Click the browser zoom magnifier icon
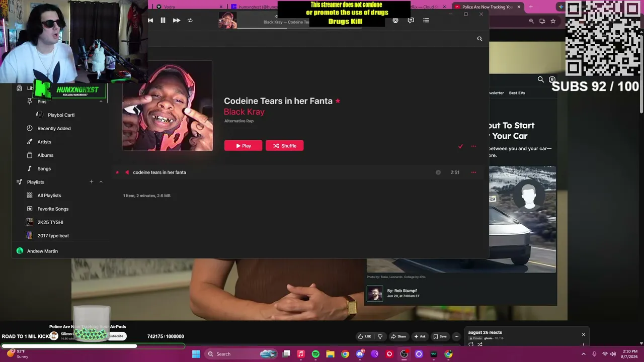Viewport: 644px width, 362px height. point(531,21)
